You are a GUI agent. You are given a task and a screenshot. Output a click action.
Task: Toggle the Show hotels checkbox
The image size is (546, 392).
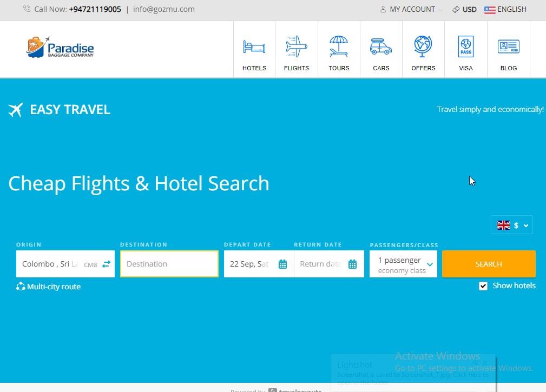[x=483, y=286]
